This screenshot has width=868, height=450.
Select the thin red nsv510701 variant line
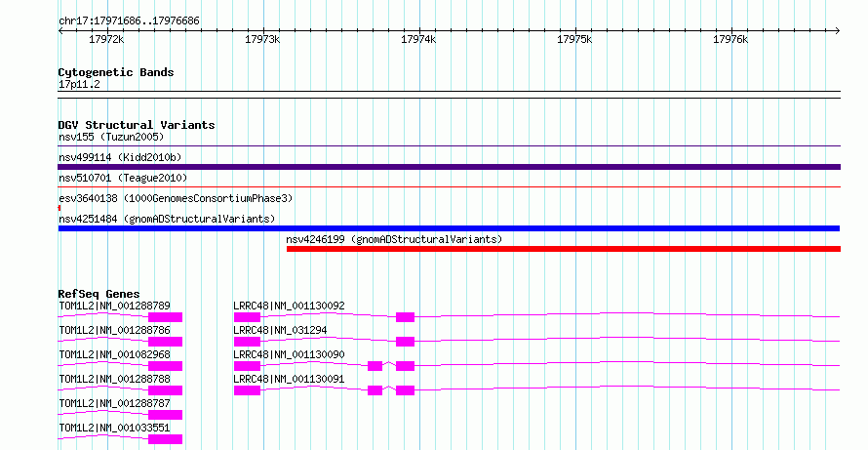(449, 187)
